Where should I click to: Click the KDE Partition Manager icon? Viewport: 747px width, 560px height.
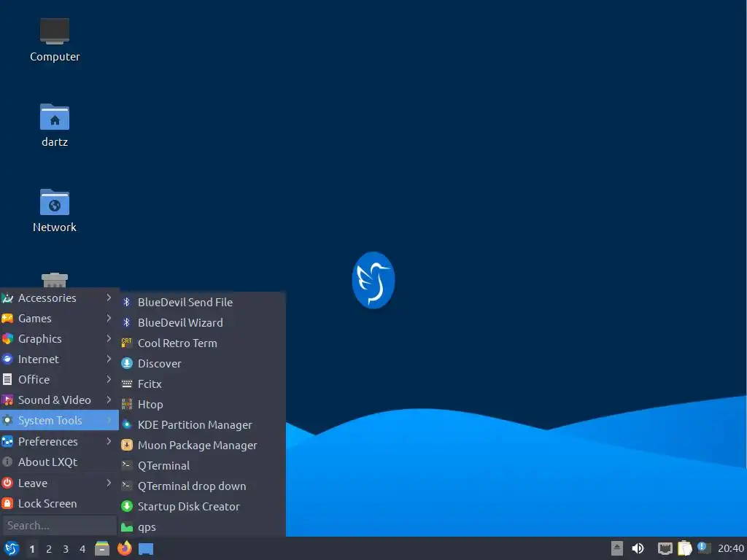tap(126, 424)
